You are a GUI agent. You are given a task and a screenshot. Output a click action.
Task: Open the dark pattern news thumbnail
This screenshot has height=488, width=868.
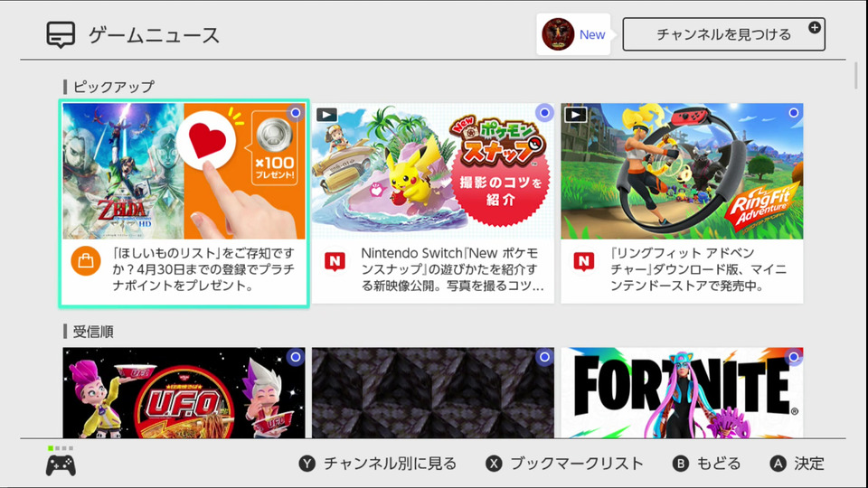coord(433,393)
